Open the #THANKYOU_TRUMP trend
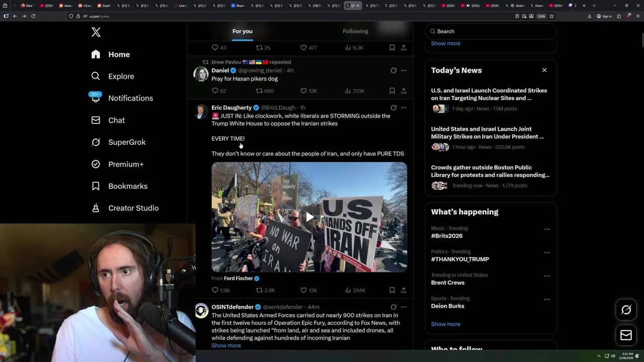 click(460, 259)
